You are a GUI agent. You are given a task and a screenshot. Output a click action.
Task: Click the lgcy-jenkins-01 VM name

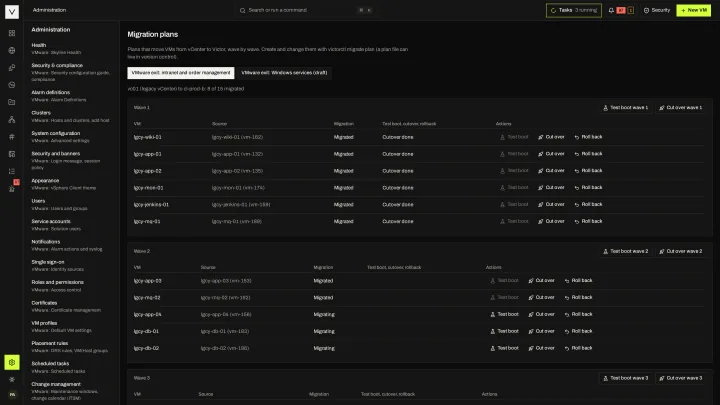151,204
